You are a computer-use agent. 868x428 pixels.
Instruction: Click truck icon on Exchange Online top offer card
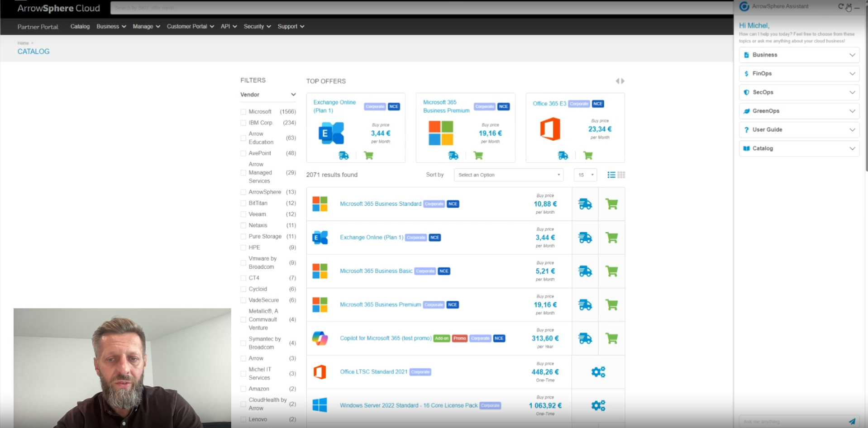343,156
